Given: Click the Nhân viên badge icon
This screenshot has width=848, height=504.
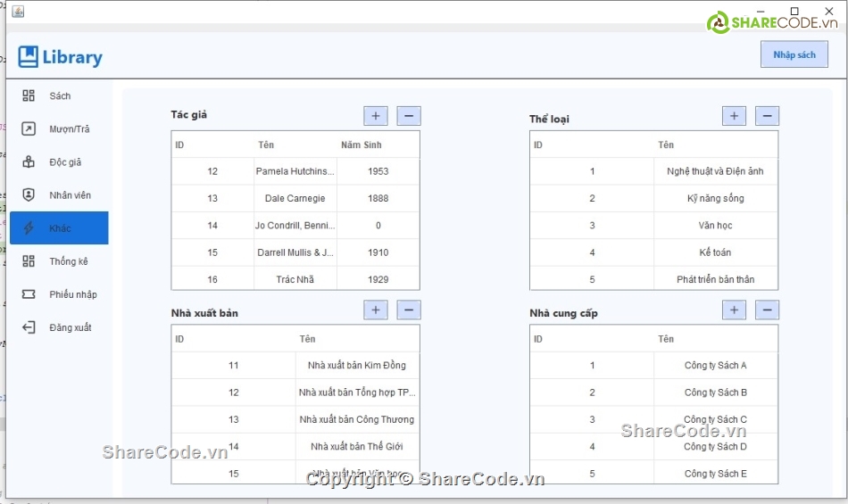Looking at the screenshot, I should point(29,194).
